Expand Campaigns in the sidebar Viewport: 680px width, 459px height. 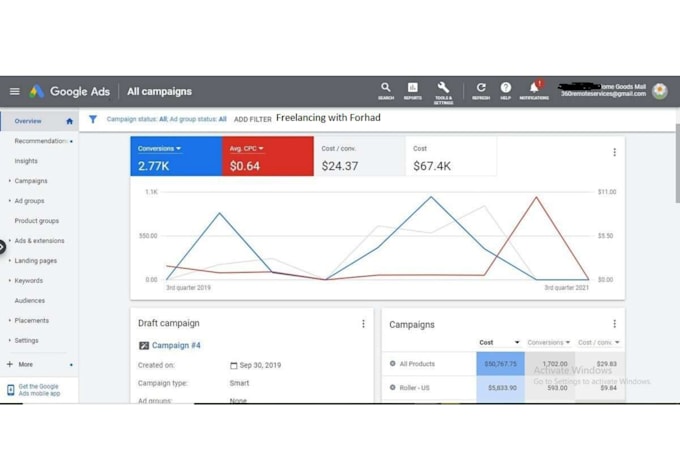pos(10,180)
